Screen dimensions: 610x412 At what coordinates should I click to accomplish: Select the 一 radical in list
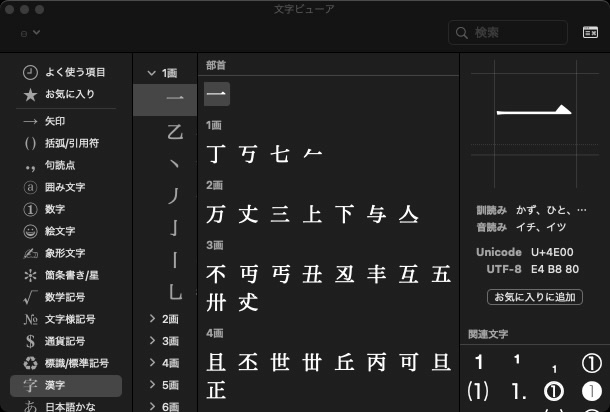[x=165, y=100]
